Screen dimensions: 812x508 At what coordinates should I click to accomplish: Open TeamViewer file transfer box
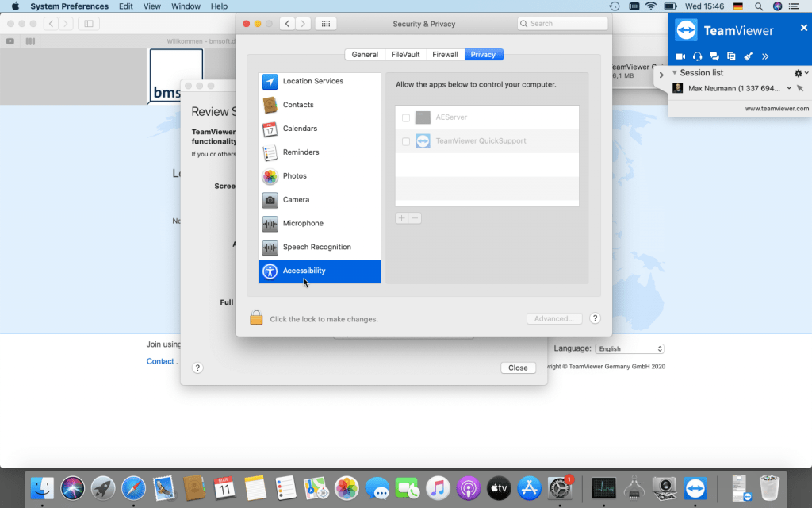731,56
